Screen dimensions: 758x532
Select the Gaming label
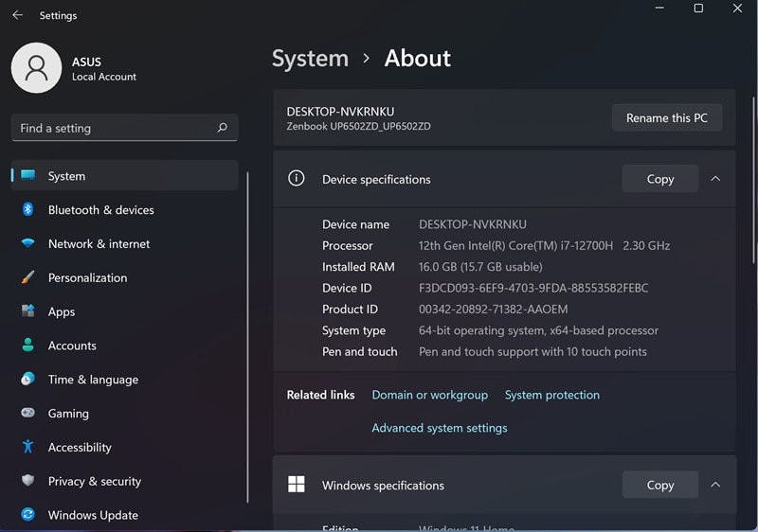[68, 414]
